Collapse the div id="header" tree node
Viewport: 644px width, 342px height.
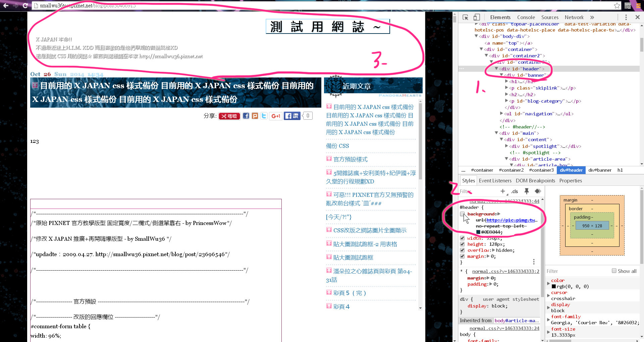496,68
